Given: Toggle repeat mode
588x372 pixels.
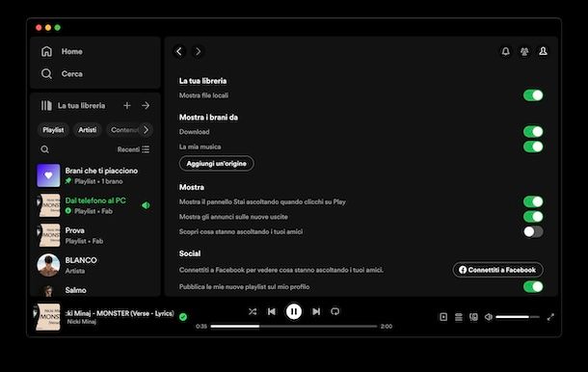Looking at the screenshot, I should click(x=335, y=311).
